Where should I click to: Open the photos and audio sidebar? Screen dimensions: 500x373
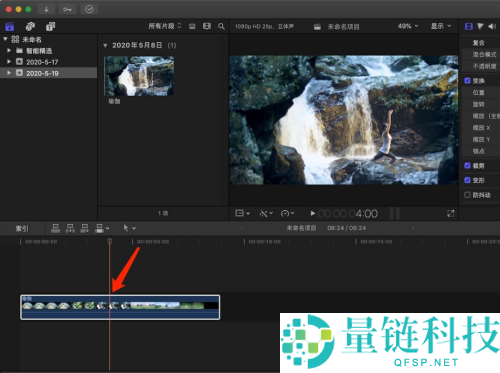click(30, 26)
